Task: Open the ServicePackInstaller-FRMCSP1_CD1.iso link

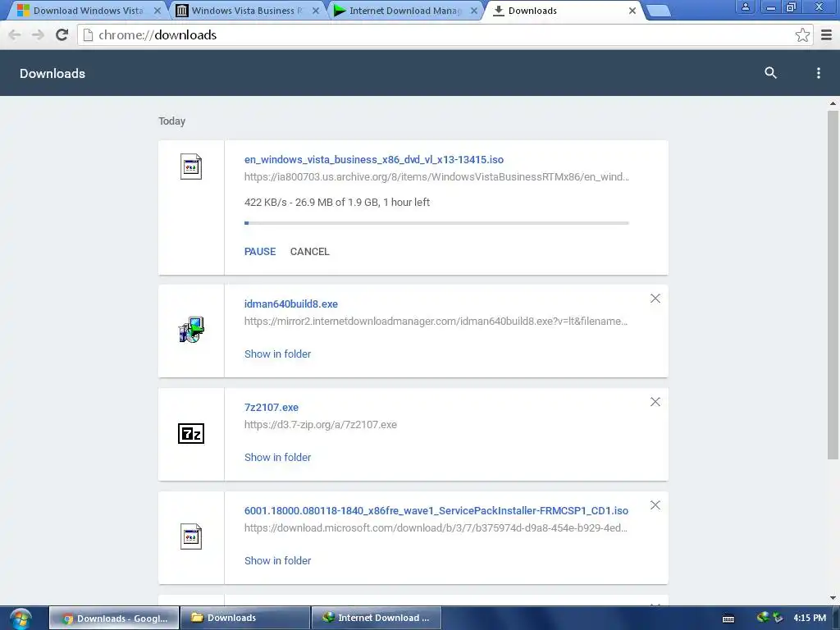Action: pyautogui.click(x=436, y=510)
